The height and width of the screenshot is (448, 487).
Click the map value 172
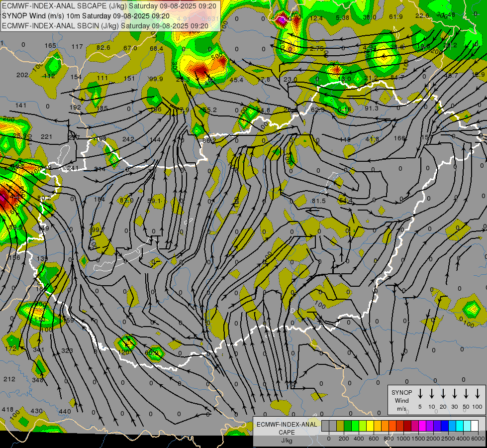pyautogui.click(x=11, y=349)
